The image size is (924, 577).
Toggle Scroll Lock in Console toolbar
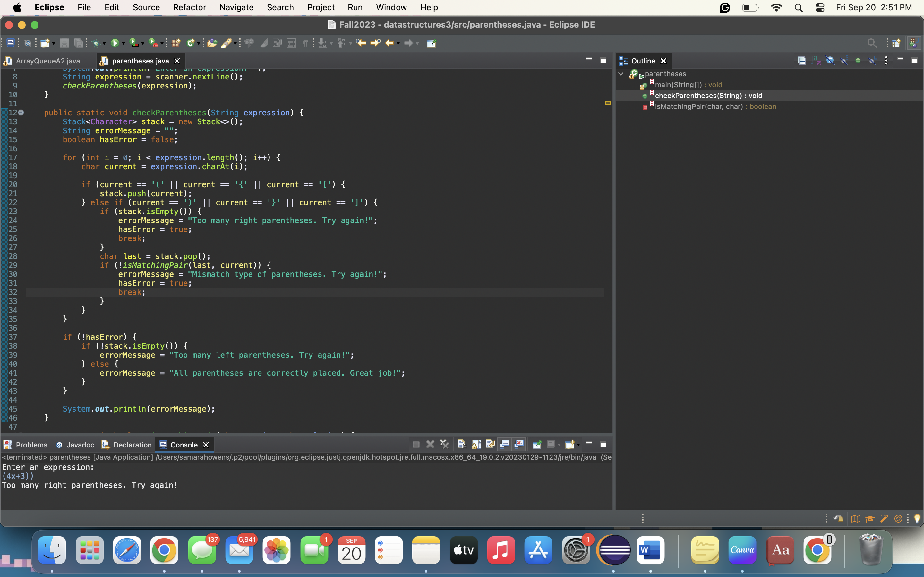(x=476, y=444)
